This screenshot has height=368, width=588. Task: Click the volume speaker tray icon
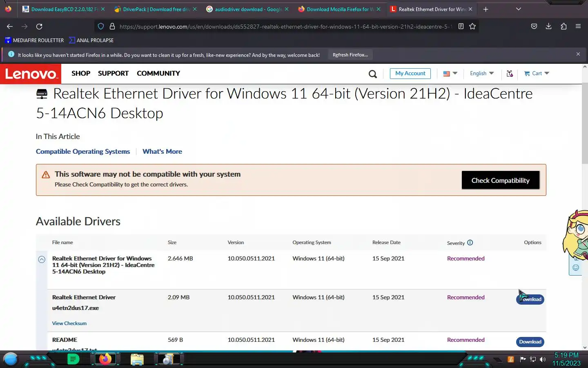tap(543, 359)
